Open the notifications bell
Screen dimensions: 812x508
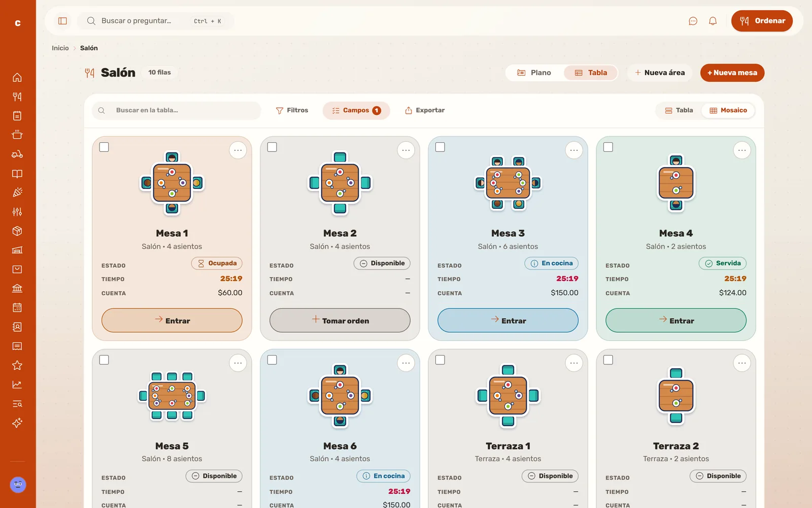713,21
